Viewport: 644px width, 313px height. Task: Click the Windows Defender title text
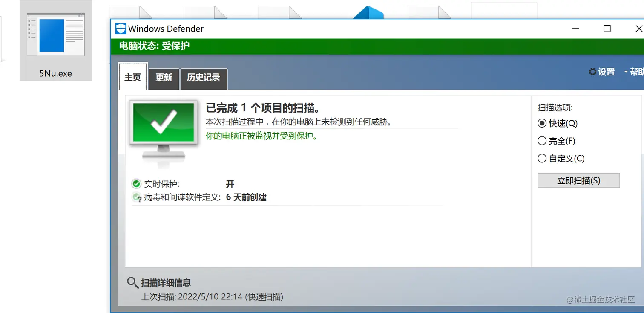point(166,29)
